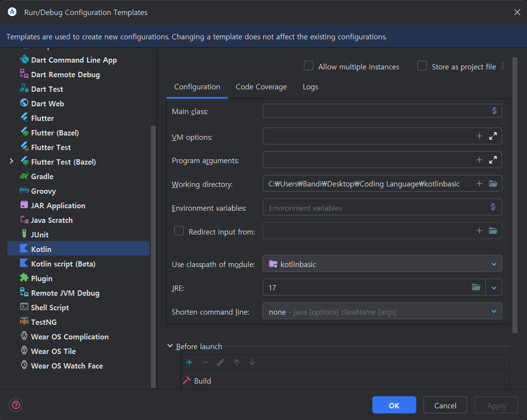This screenshot has height=420, width=527.
Task: Browse for JRE folder
Action: (476, 287)
